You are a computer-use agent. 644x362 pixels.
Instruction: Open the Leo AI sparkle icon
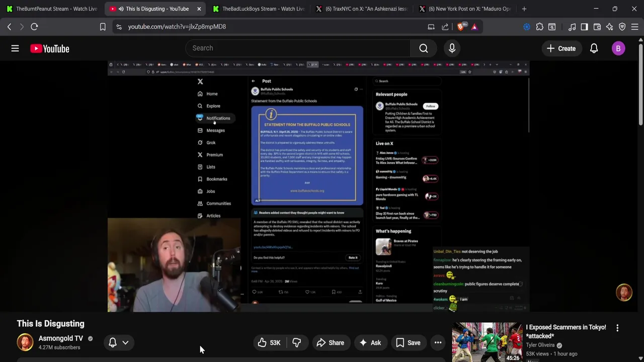point(610,27)
